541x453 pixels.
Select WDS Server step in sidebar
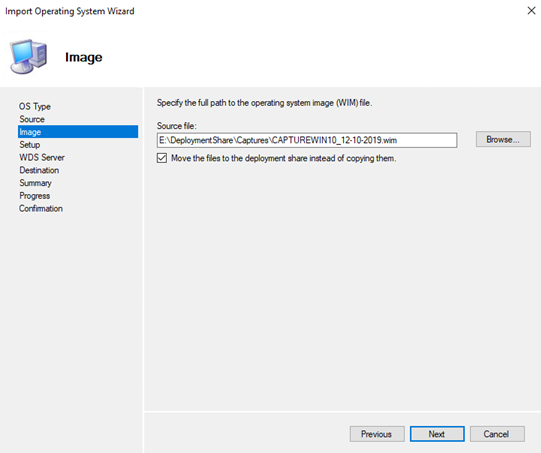[x=42, y=157]
